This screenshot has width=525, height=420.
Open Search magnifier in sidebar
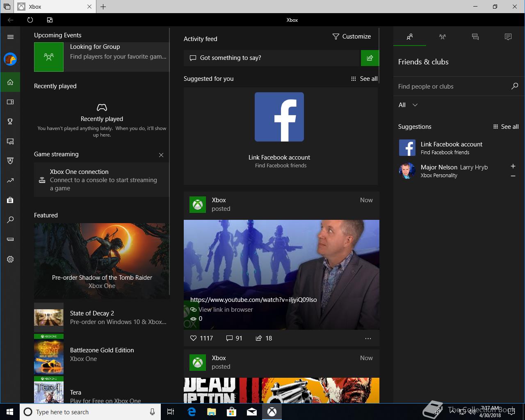(10, 220)
